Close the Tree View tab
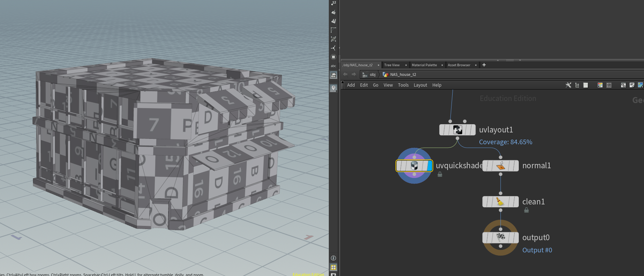The width and height of the screenshot is (644, 276). pyautogui.click(x=406, y=65)
